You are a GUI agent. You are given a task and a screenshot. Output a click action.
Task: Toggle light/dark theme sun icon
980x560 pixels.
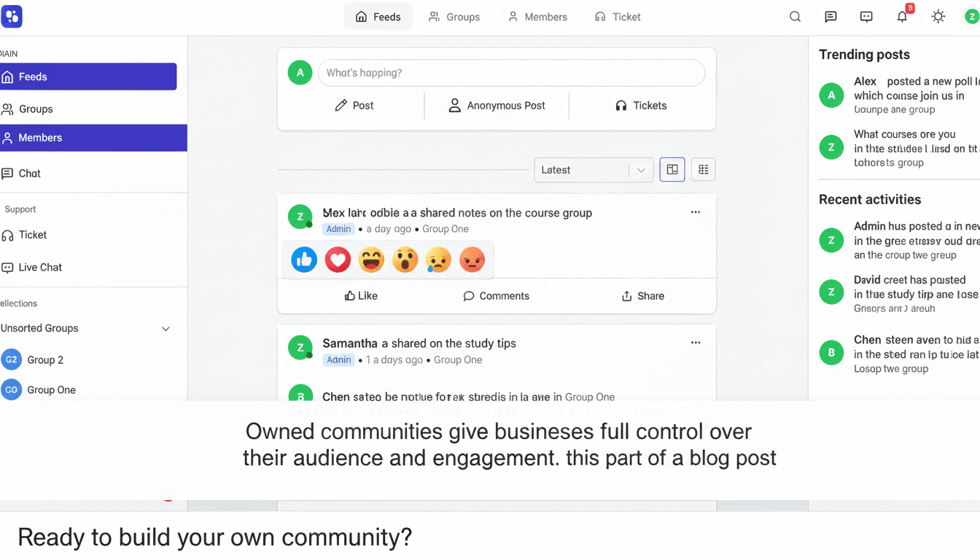(938, 17)
